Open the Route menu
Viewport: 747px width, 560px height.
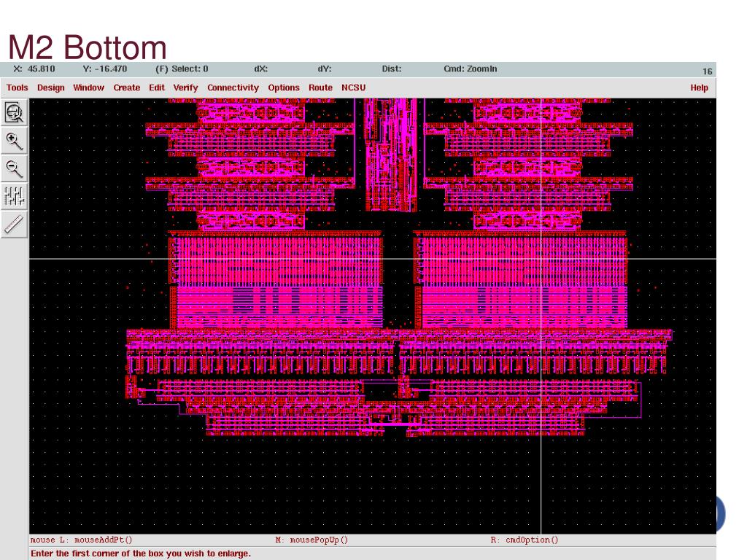(321, 87)
